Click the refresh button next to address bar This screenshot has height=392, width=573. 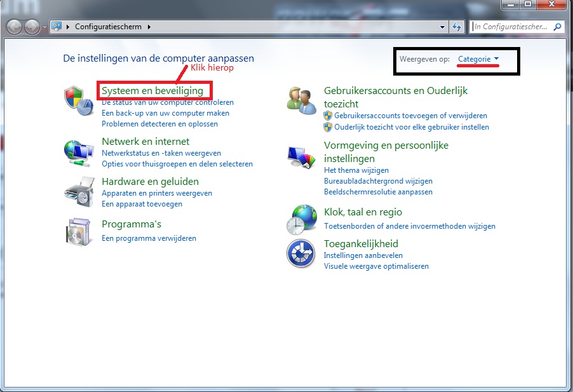click(457, 27)
